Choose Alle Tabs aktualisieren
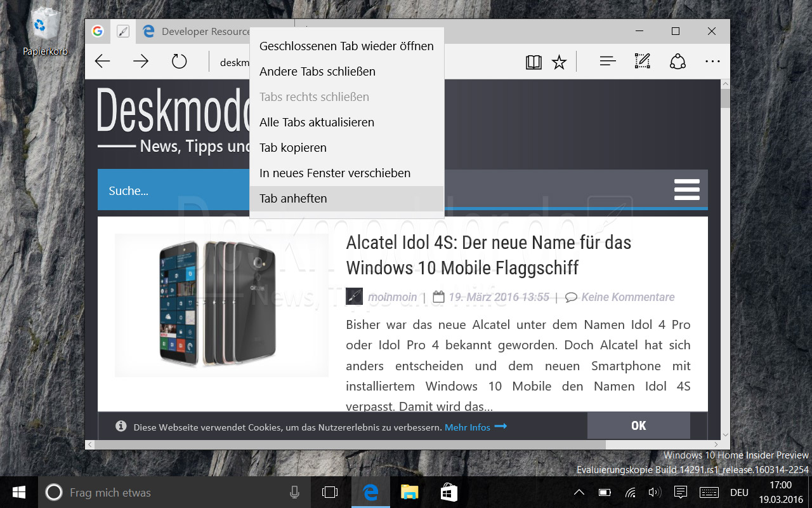The height and width of the screenshot is (508, 812). tap(346, 123)
